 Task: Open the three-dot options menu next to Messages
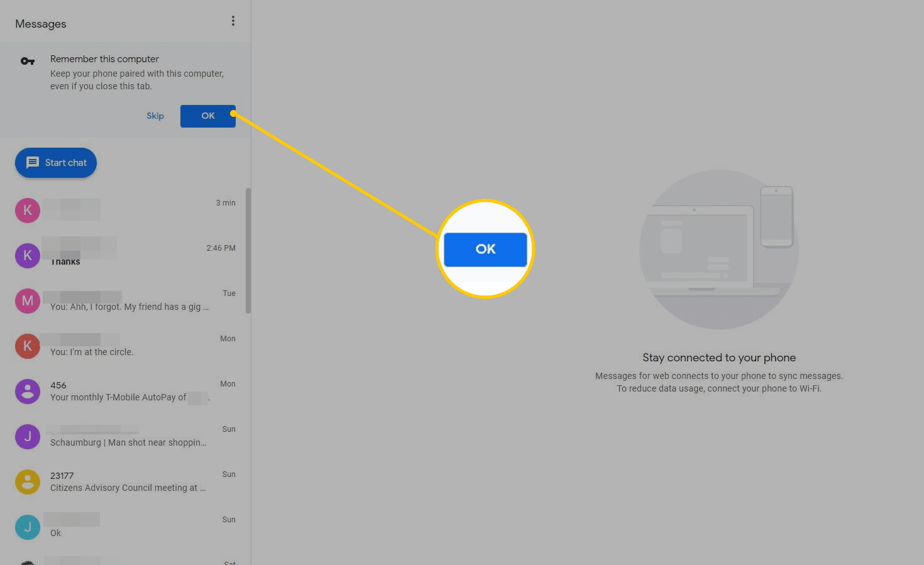[233, 21]
